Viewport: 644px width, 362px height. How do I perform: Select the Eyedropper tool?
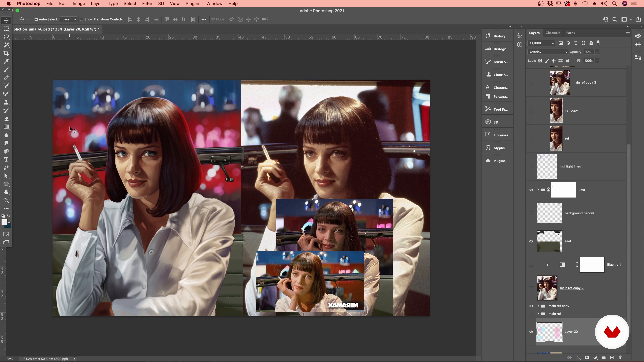[6, 62]
